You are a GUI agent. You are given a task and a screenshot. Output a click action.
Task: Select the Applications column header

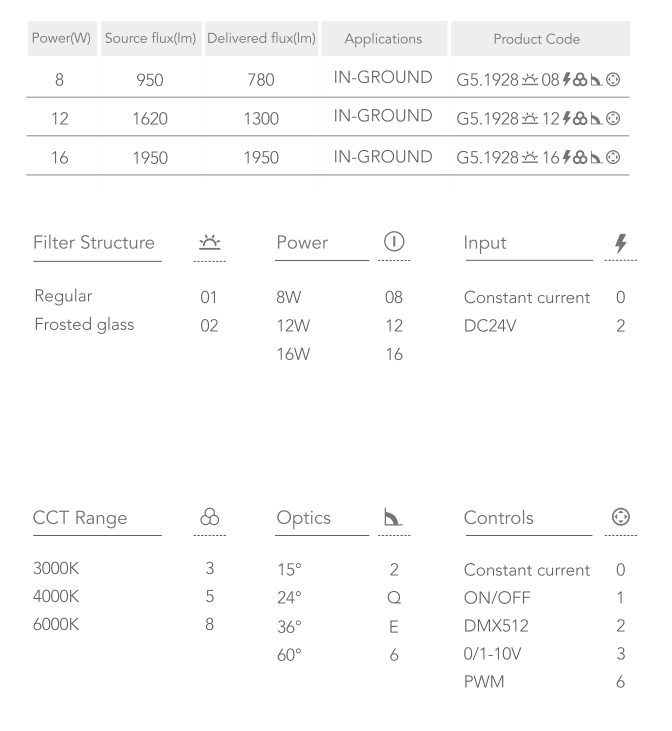[x=383, y=38]
